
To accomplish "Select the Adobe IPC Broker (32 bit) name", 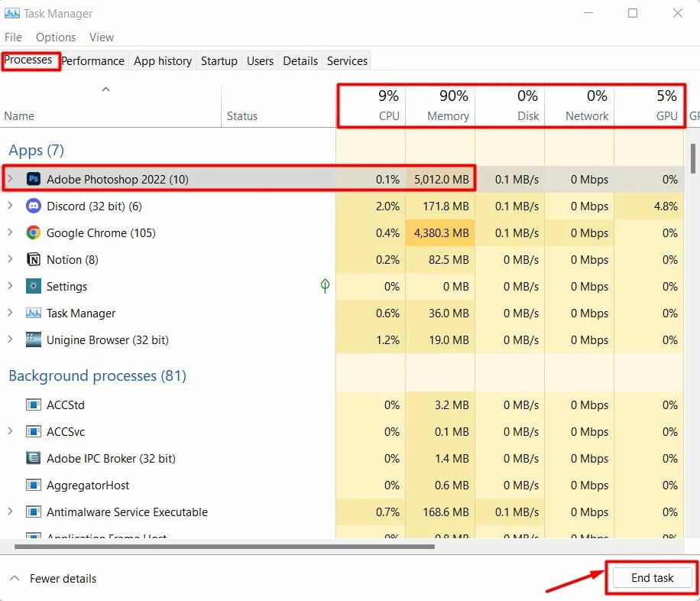I will coord(111,459).
